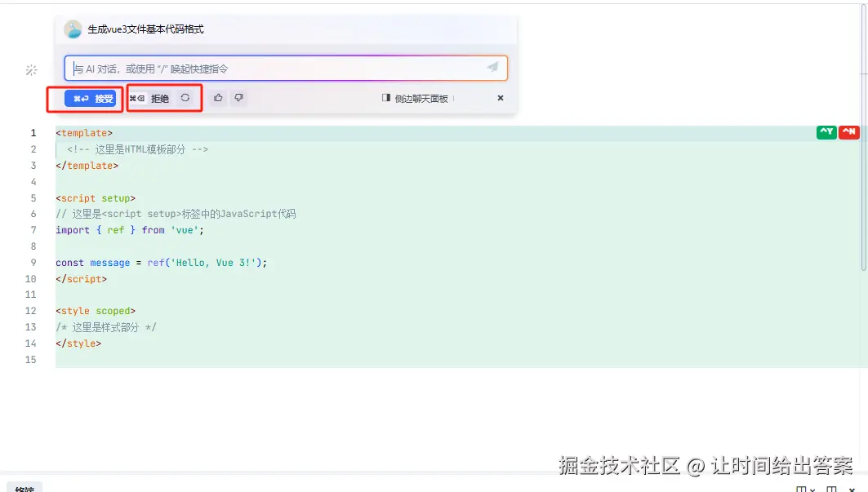Click line number 12 in the gutter
Screen dimensions: 868x492
[30, 311]
